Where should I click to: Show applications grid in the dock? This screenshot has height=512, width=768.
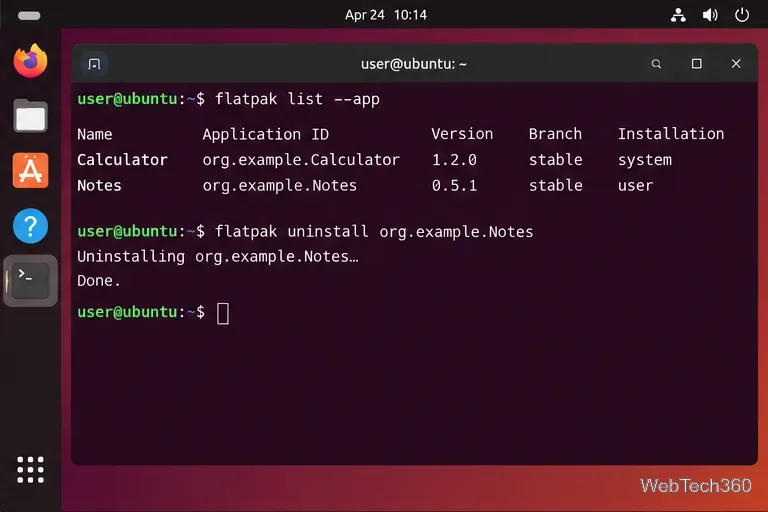(30, 470)
